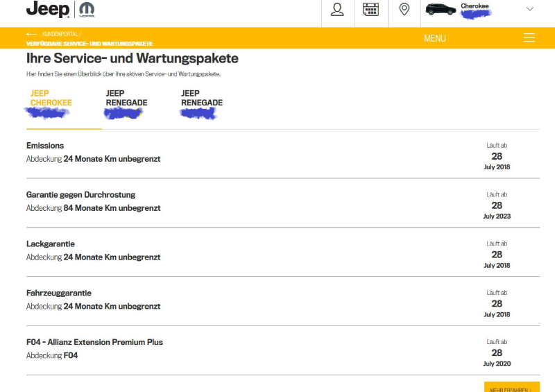This screenshot has width=555, height=392.
Task: Click the calendar appointment icon
Action: 370,10
